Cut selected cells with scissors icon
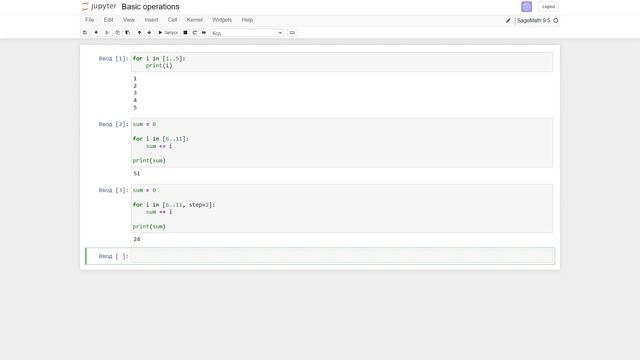Screen dimensions: 640x360 [x=107, y=33]
